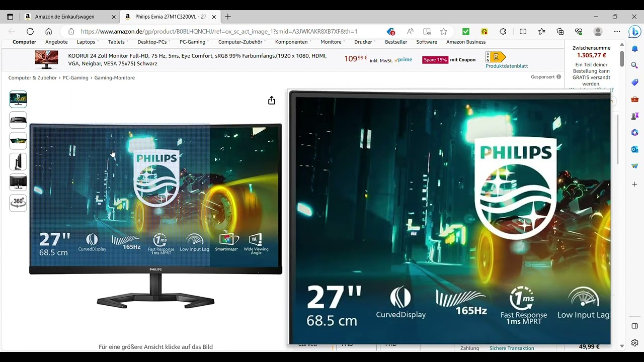Screen dimensions: 644x362
Task: Open the Software menu item
Action: [x=427, y=42]
